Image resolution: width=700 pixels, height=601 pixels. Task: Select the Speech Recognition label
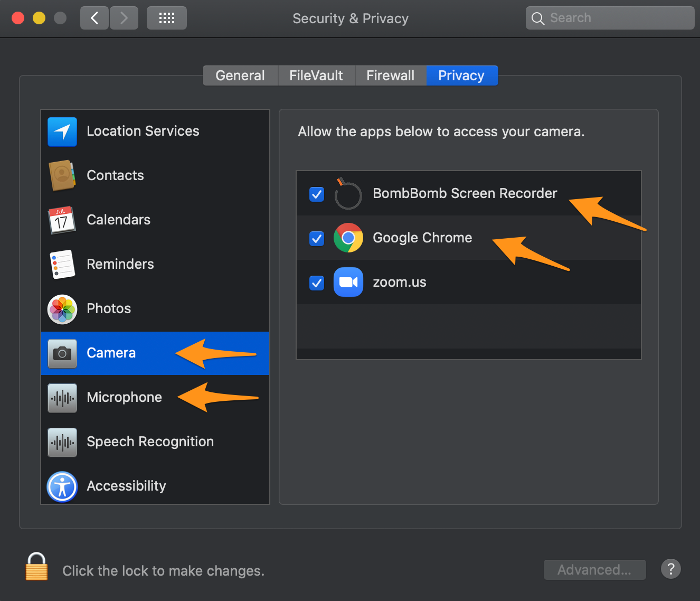[x=150, y=442]
